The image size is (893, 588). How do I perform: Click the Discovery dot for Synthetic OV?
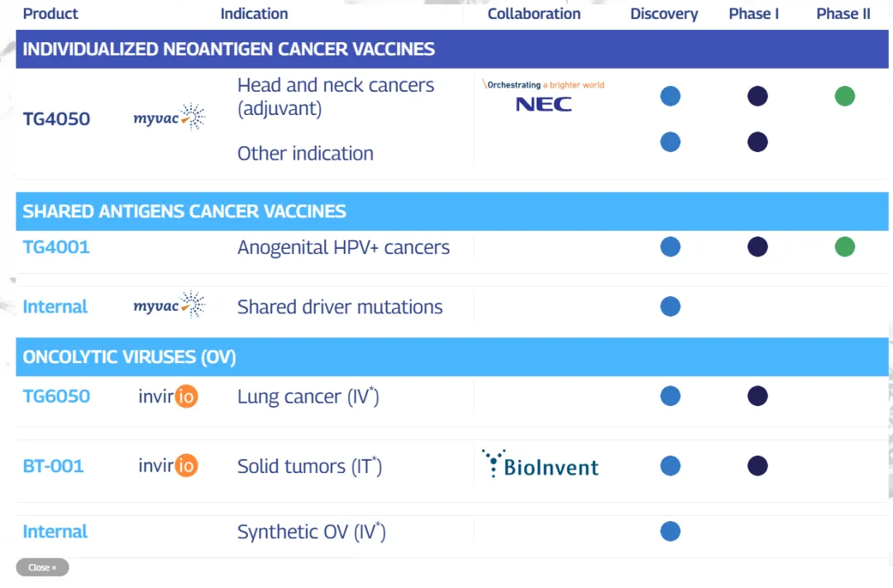click(x=671, y=531)
